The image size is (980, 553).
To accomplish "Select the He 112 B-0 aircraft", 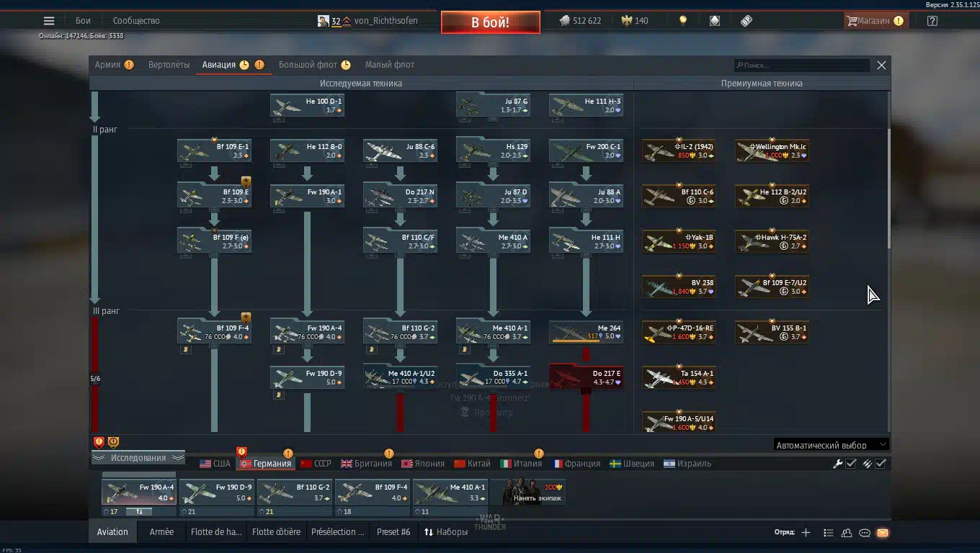I will pos(307,150).
